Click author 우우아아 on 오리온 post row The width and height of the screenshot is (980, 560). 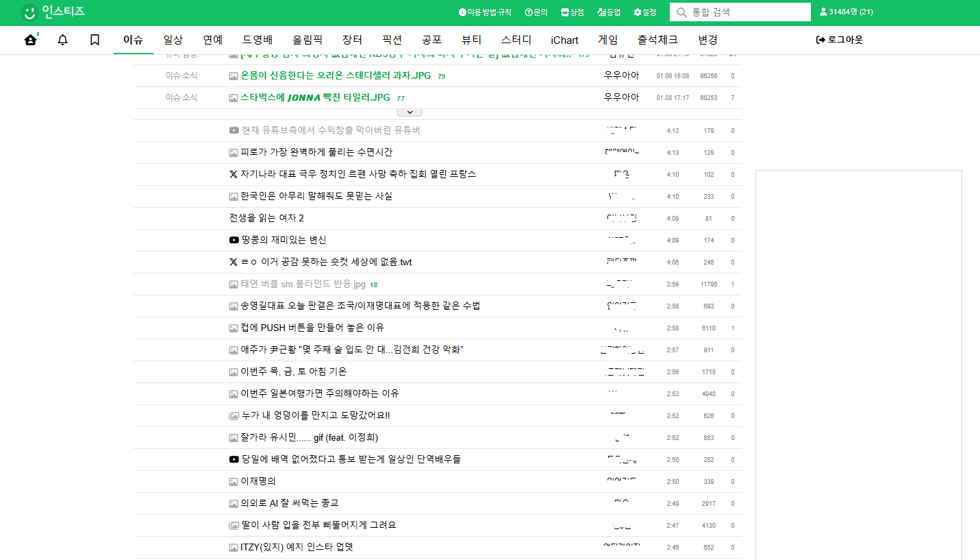pyautogui.click(x=622, y=75)
